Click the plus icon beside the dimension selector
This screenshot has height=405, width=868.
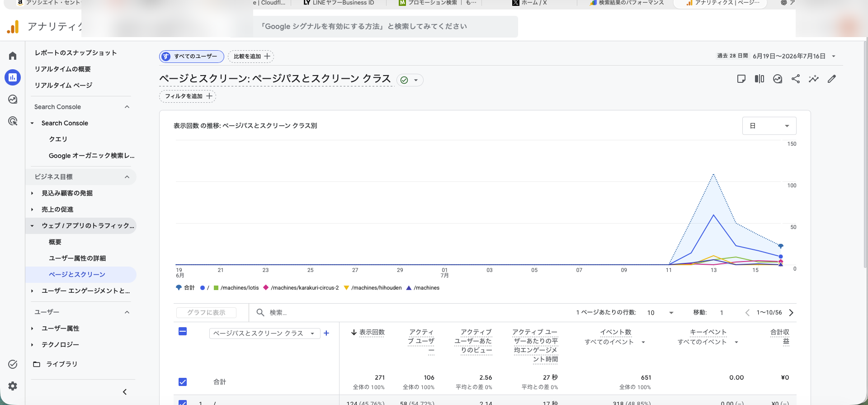tap(326, 333)
